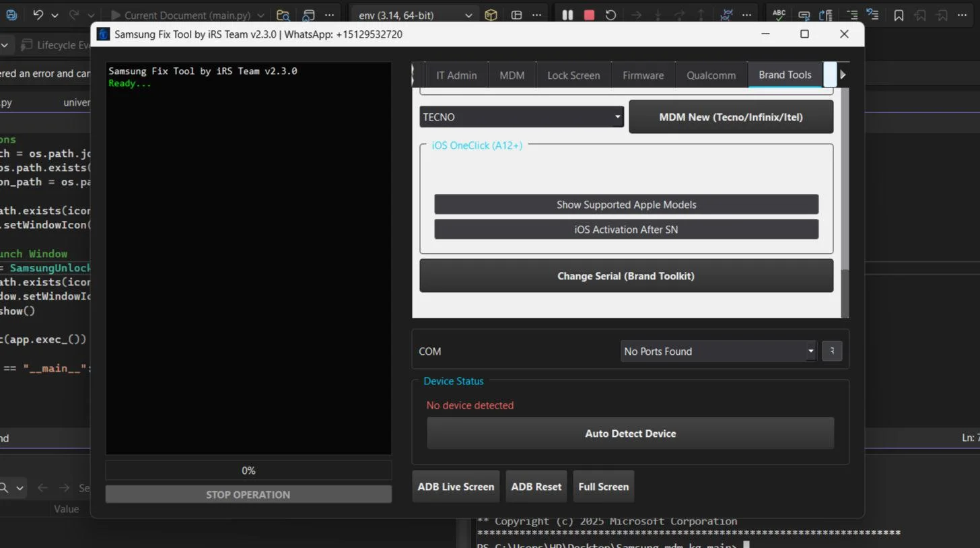Switch to the Qualcomm tab
This screenshot has height=548, width=980.
[x=711, y=75]
